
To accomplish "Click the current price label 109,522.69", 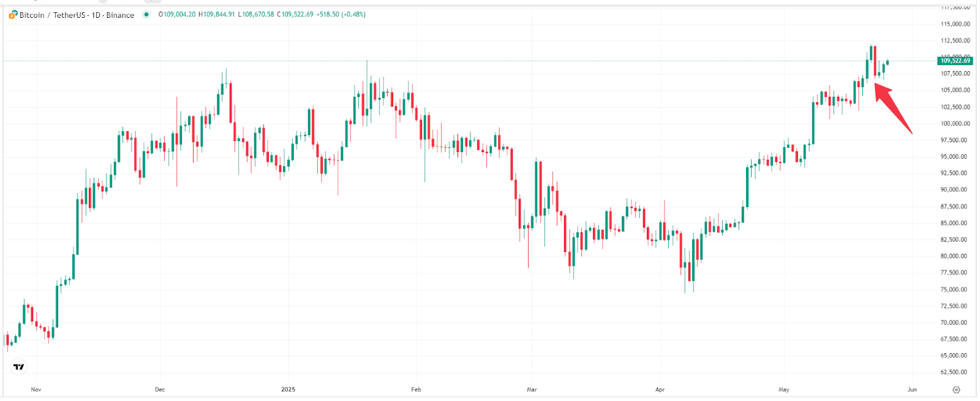I will pos(954,62).
